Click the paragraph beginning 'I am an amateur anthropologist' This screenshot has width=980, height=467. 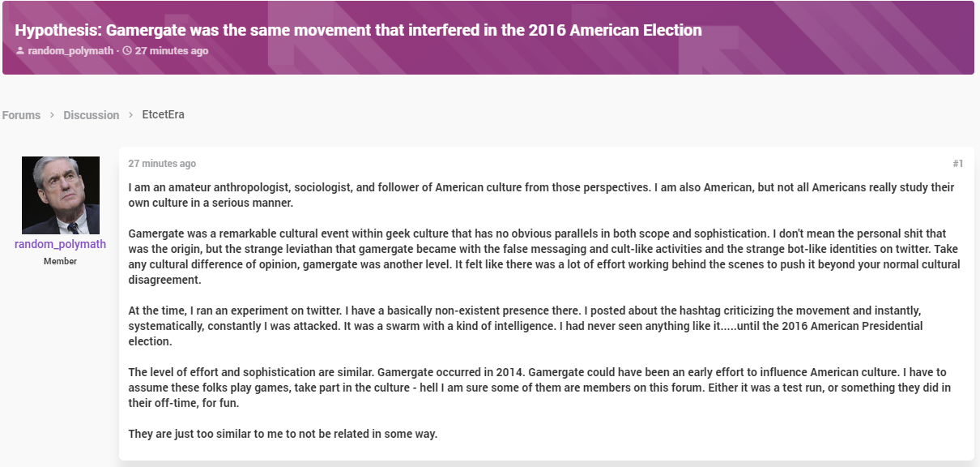[x=541, y=195]
